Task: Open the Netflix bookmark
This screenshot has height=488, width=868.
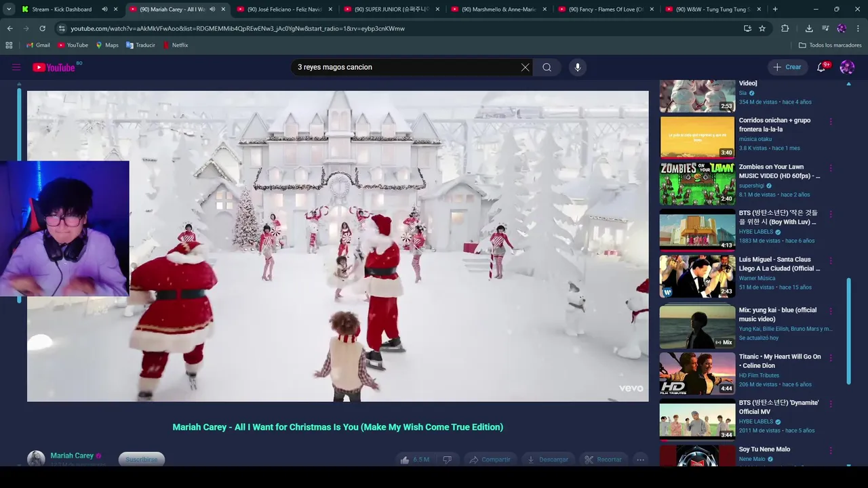Action: [x=175, y=45]
